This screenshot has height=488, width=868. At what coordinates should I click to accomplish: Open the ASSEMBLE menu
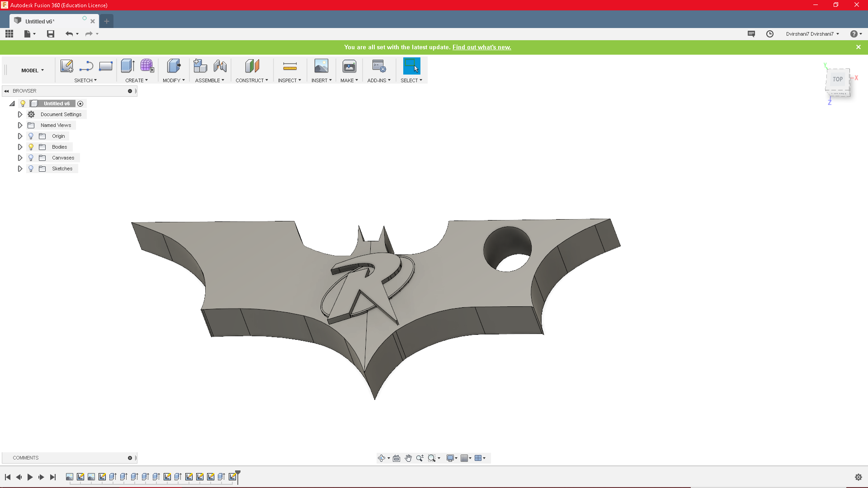pyautogui.click(x=210, y=80)
